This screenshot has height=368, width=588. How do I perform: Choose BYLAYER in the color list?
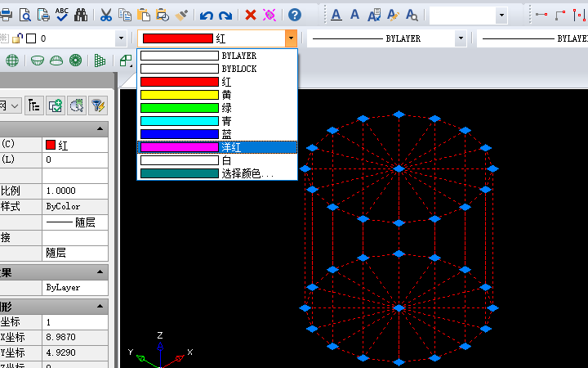tap(217, 56)
